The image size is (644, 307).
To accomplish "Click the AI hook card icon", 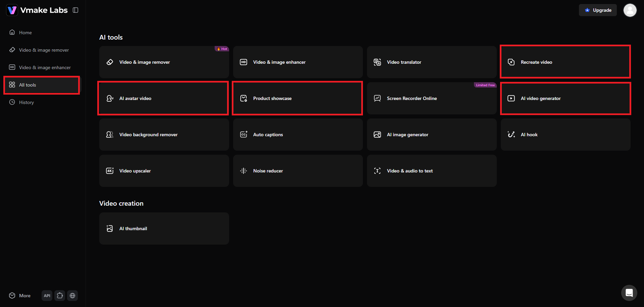I will 511,135.
